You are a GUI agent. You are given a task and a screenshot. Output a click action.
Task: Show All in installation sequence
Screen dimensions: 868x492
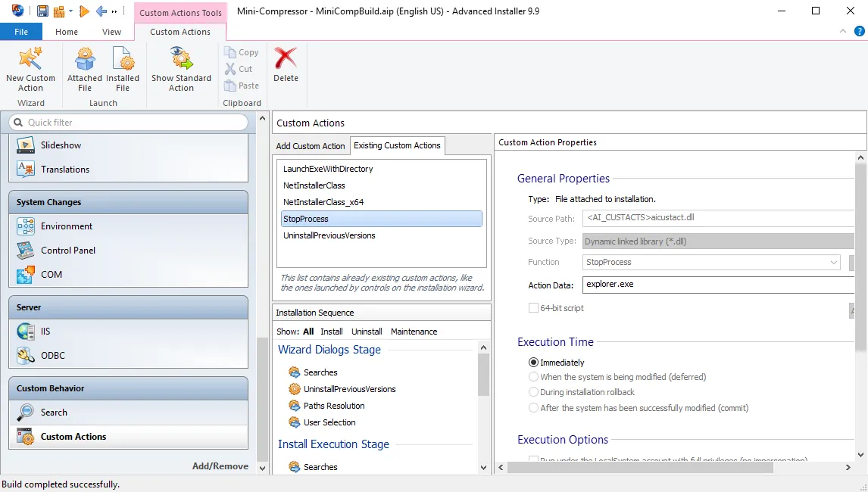click(308, 332)
